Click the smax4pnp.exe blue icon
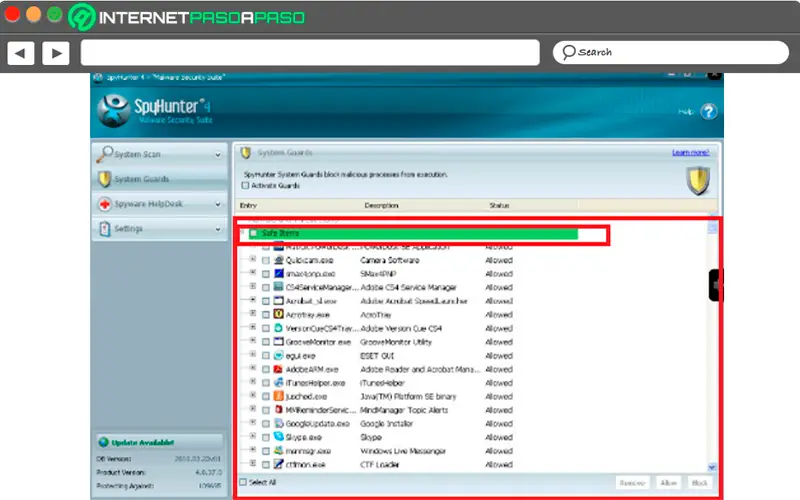This screenshot has height=500, width=800. [279, 273]
